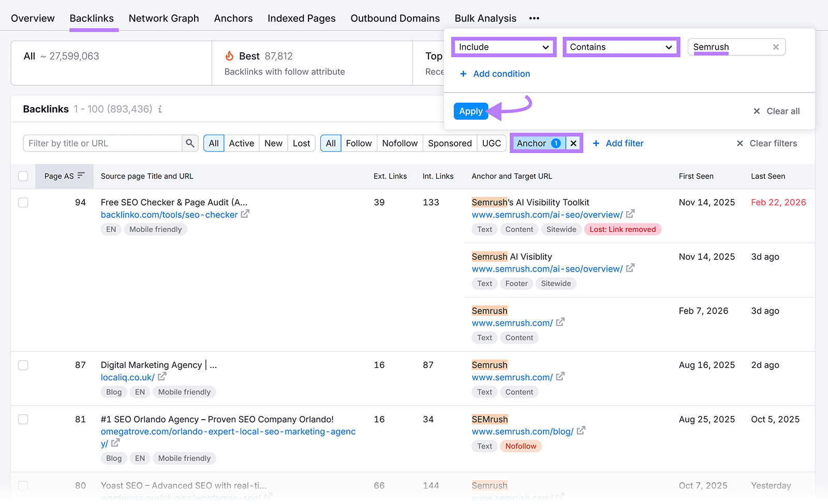Screen dimensions: 828x504
Task: Click the red Nofollow tag in omegatrove row
Action: 521,446
